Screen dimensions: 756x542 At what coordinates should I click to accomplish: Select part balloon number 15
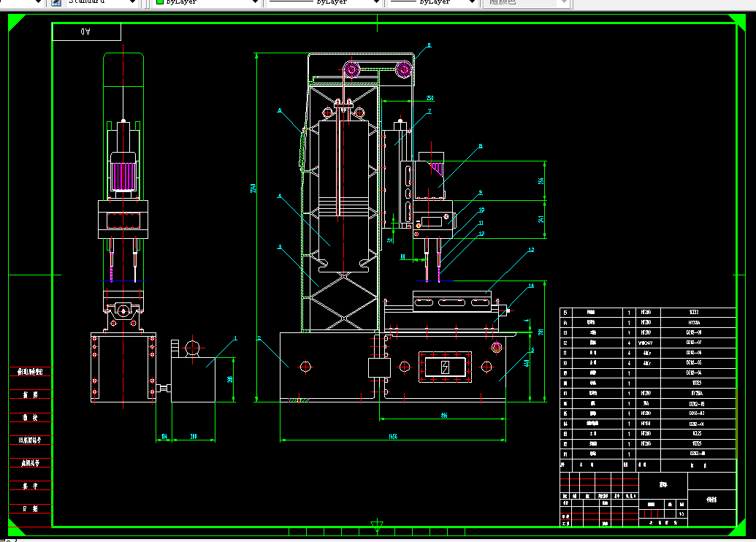click(x=531, y=350)
